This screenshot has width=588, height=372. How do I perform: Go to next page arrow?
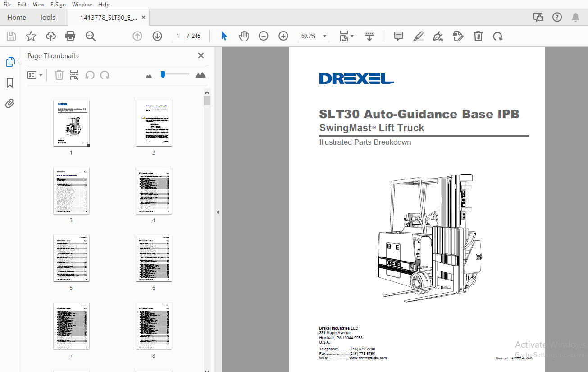click(x=157, y=36)
